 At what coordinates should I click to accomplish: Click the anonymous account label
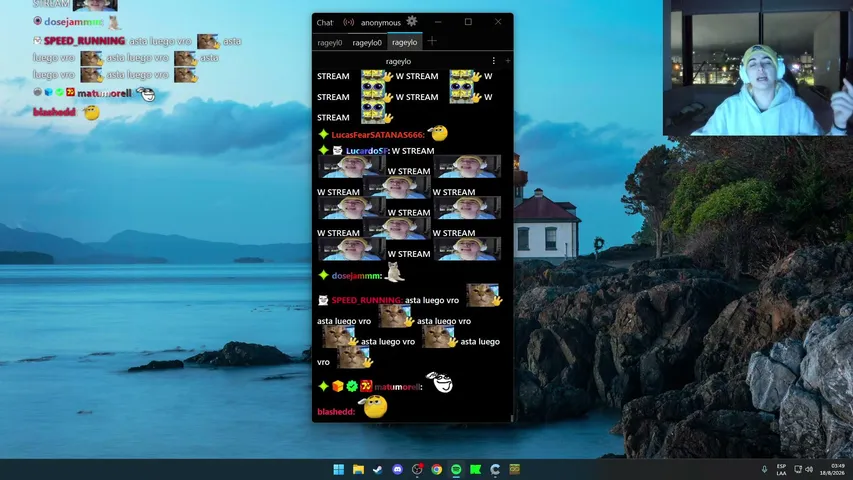[380, 22]
